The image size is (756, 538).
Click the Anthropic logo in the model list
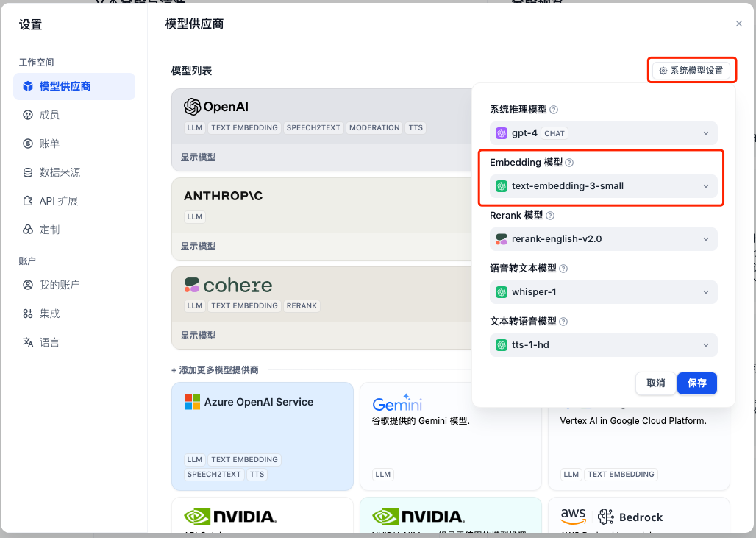[224, 196]
